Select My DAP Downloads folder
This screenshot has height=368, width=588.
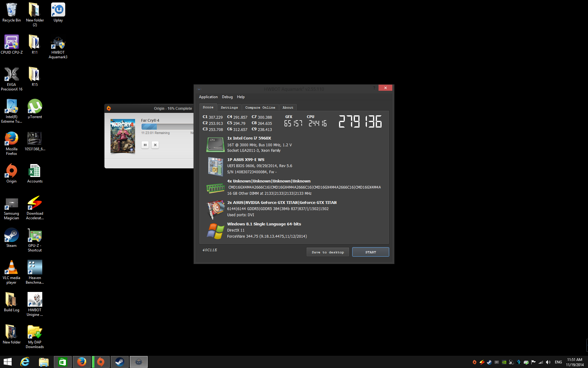35,336
